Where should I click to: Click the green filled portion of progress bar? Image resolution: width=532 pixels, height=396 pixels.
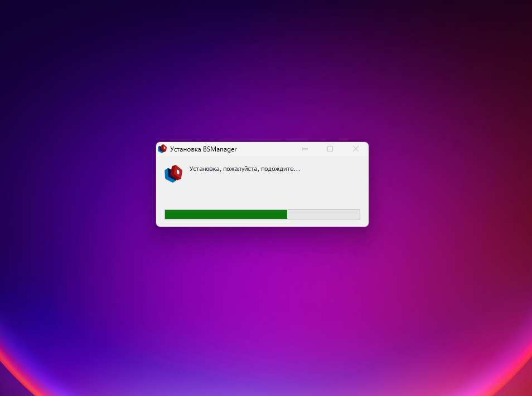click(x=226, y=214)
